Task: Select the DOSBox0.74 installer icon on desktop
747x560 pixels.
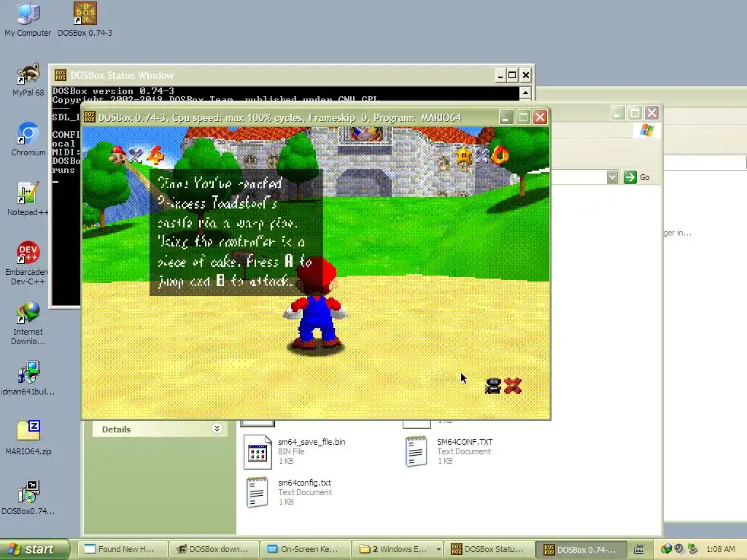Action: (x=28, y=497)
